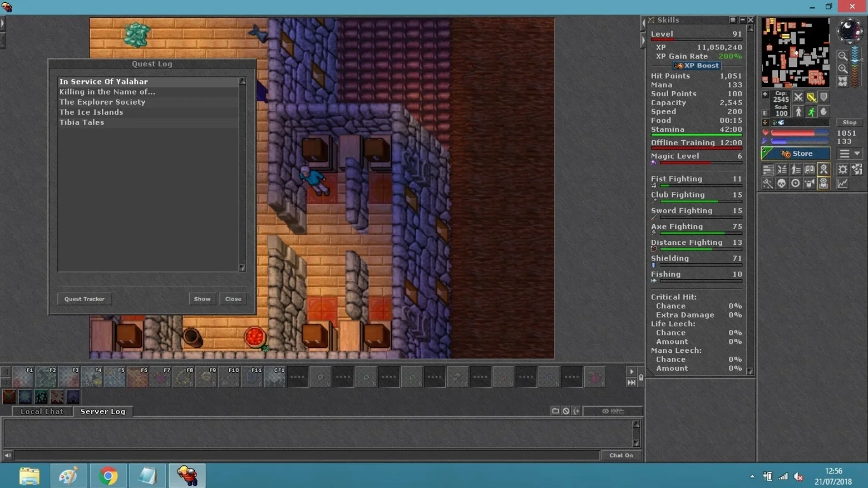Activate the F11 hotkey slot
This screenshot has height=488, width=868.
point(251,377)
